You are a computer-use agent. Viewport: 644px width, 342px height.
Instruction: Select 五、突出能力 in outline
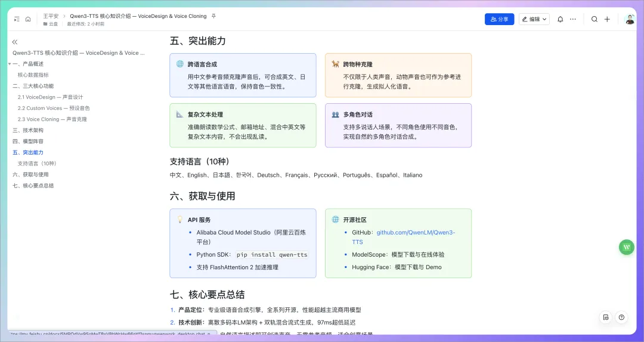pyautogui.click(x=28, y=153)
